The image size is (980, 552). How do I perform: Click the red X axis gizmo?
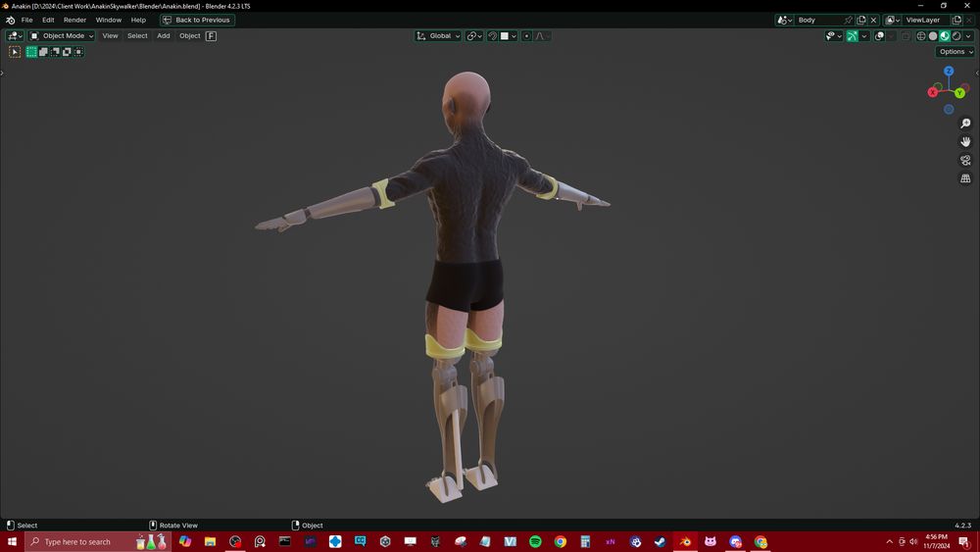(x=933, y=92)
